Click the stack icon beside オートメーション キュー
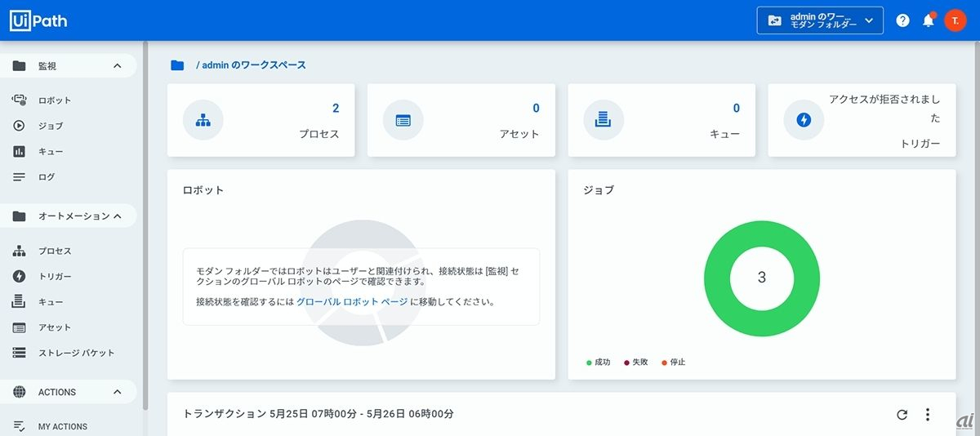980x436 pixels. tap(20, 302)
